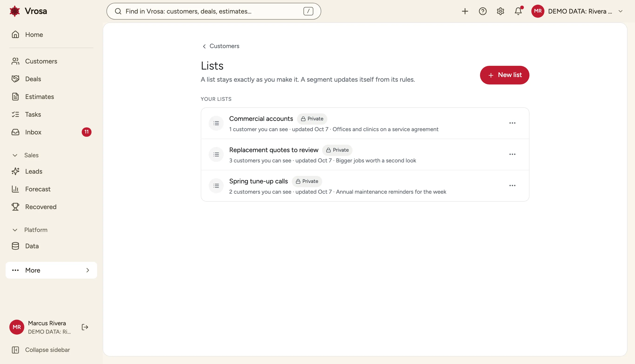The image size is (635, 364).
Task: Open the more options menu for Replacement quotes to review
Action: (512, 154)
